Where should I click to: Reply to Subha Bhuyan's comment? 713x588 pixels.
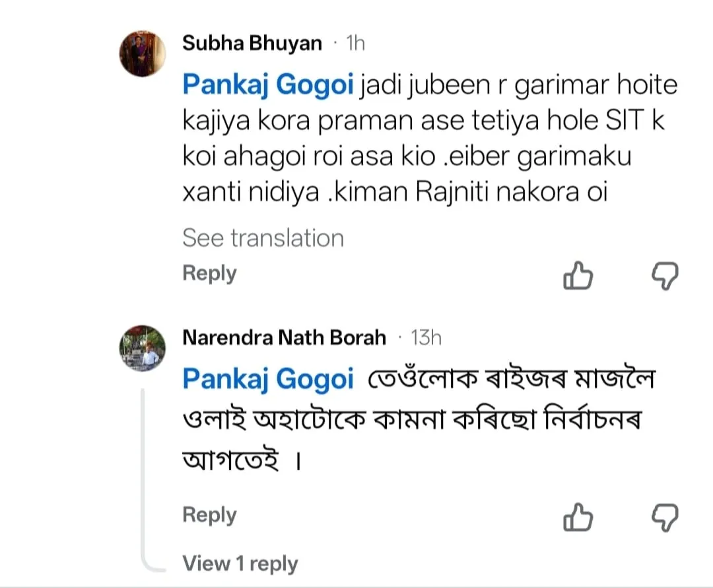pos(209,273)
